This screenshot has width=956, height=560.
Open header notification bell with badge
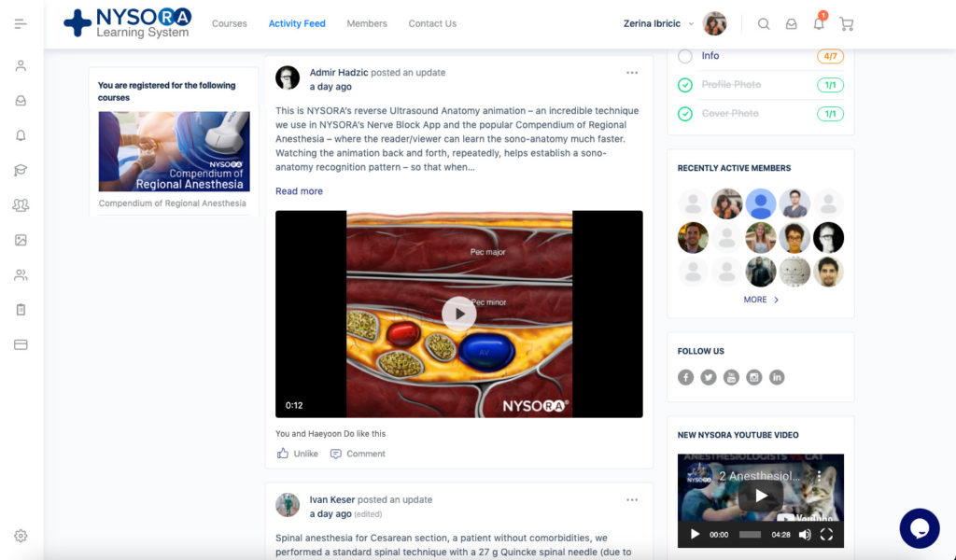click(x=819, y=22)
